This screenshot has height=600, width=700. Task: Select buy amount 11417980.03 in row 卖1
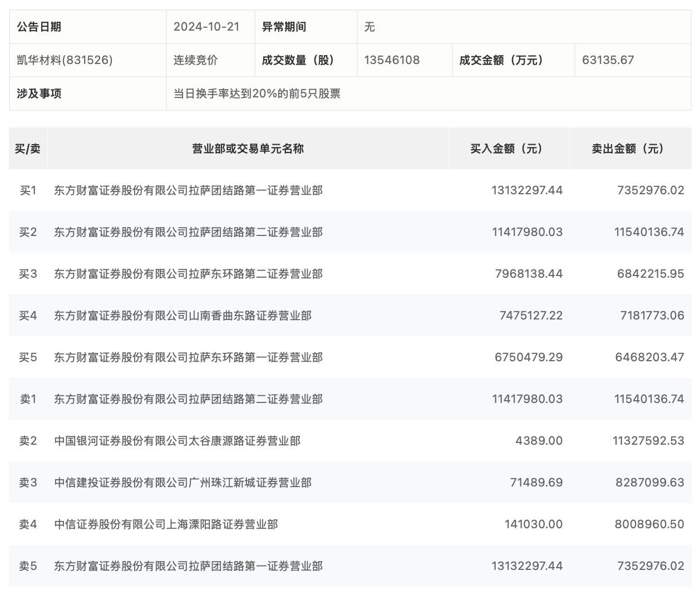527,399
